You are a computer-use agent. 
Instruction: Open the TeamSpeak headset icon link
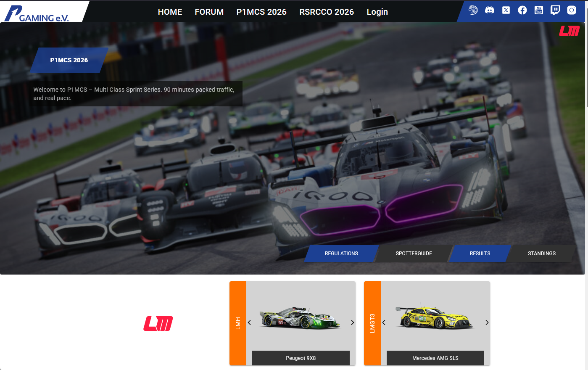pos(473,10)
